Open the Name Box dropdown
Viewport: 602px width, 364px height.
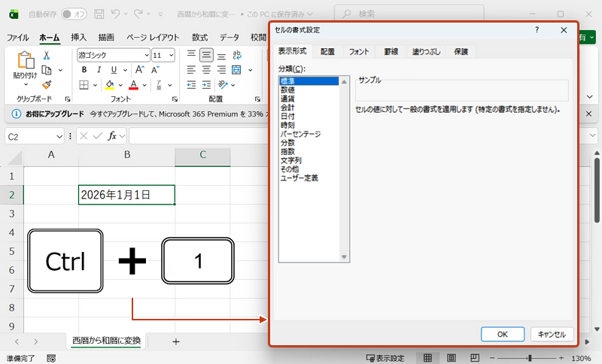[59, 137]
